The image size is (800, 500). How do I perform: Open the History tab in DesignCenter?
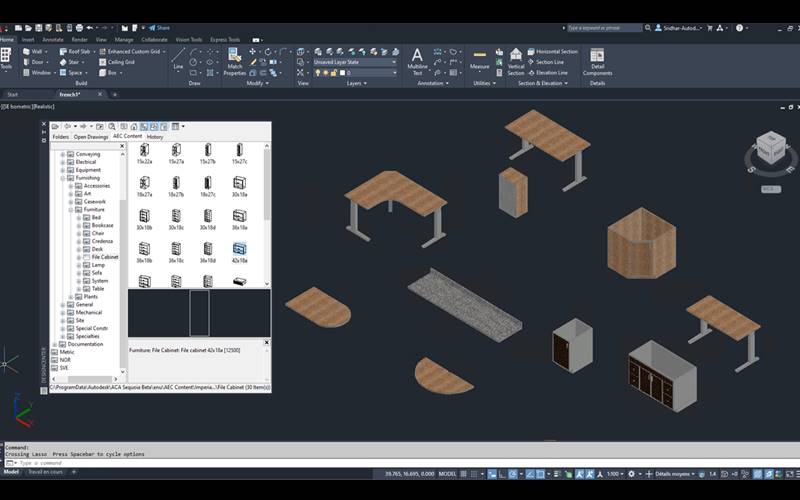tap(155, 136)
